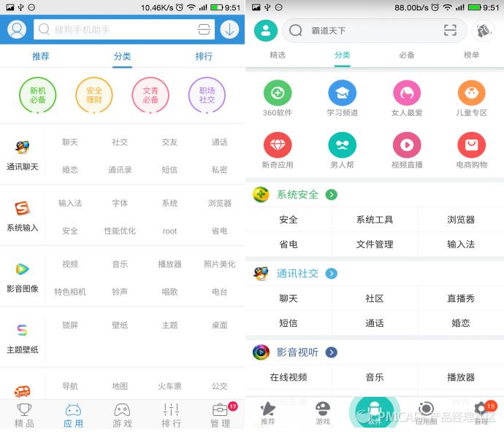Open 推荐 star bottom tab in 360
504x432 pixels.
coord(267,413)
